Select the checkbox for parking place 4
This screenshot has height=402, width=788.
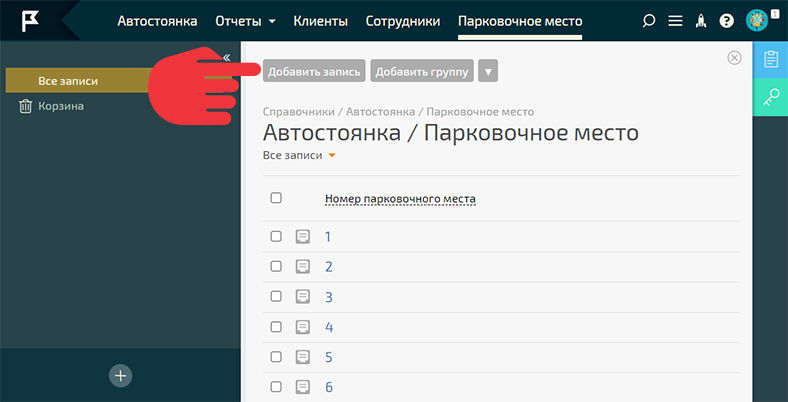click(276, 327)
